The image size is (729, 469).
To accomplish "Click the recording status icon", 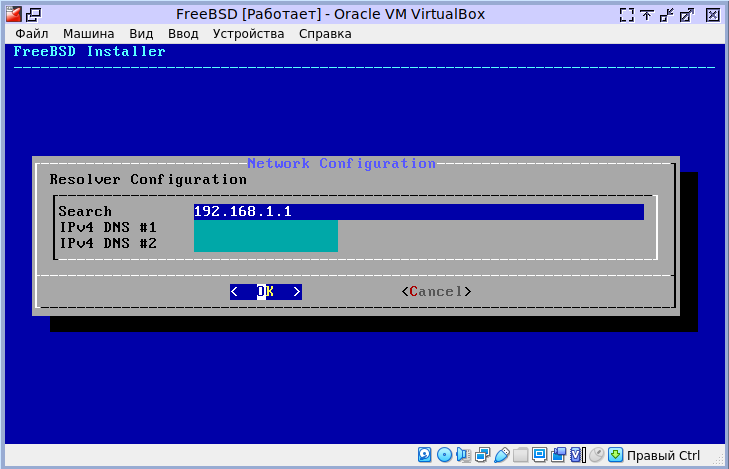I will 558,455.
